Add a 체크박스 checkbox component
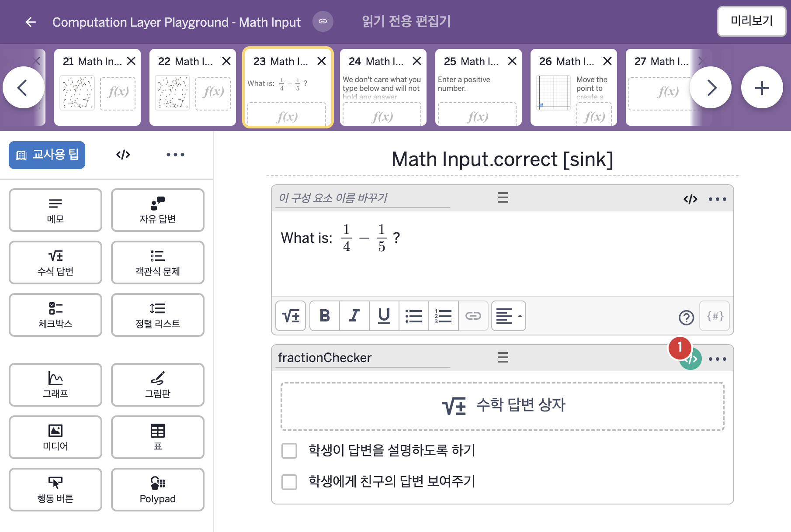 56,315
